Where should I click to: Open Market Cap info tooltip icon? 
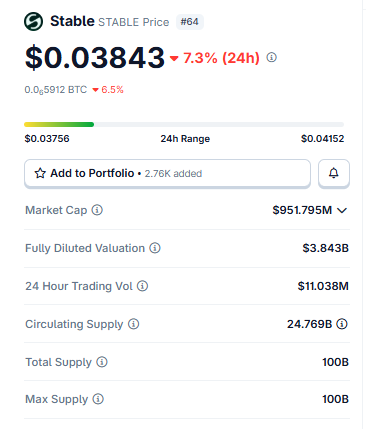point(97,210)
